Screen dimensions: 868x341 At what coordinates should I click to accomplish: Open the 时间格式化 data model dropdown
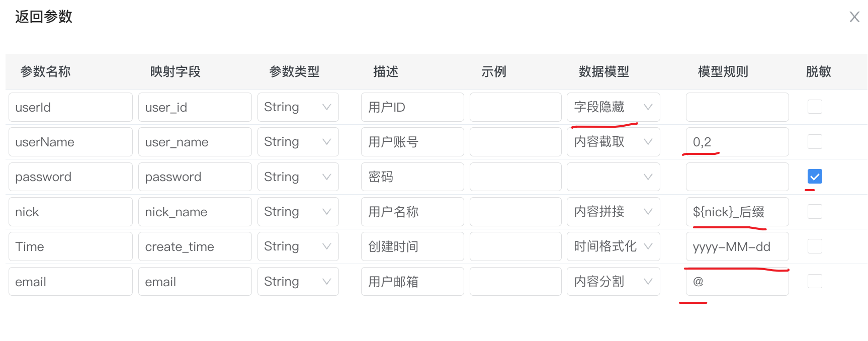tap(613, 246)
